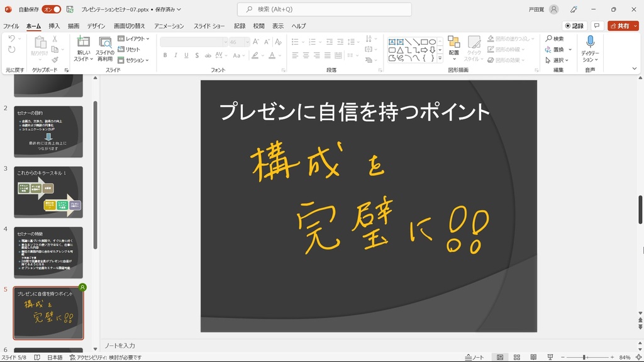Toggle Underline formatting
This screenshot has height=362, width=644.
(x=186, y=55)
